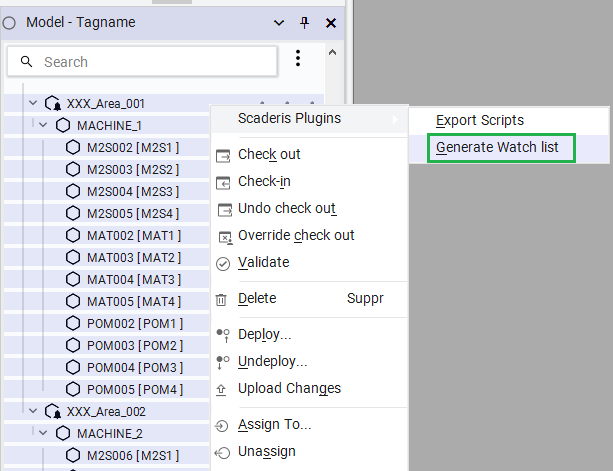
Task: Close the Model - Tagname panel
Action: point(330,23)
